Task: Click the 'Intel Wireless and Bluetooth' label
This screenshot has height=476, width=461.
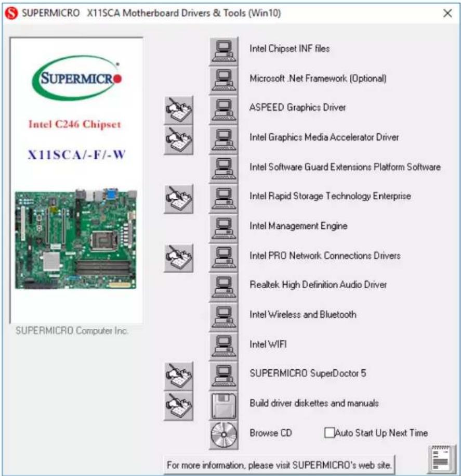Action: coord(303,315)
